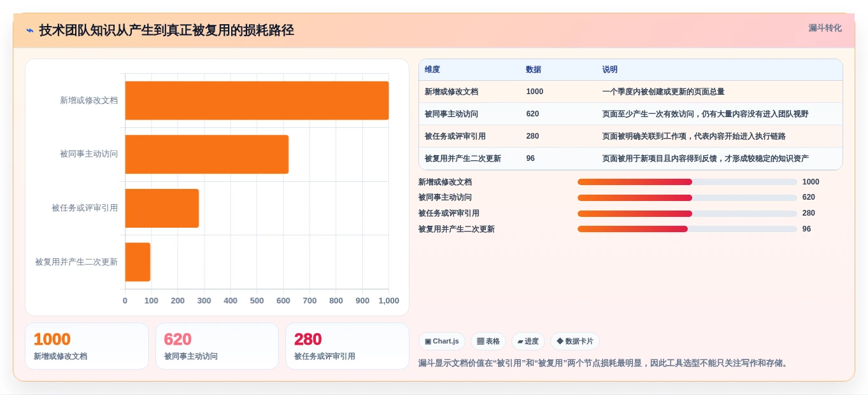Click the 维度 column header
The image size is (868, 395).
point(432,69)
